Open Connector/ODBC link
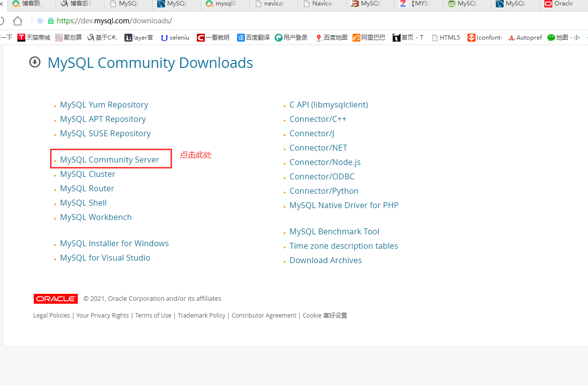The height and width of the screenshot is (385, 588). 322,176
